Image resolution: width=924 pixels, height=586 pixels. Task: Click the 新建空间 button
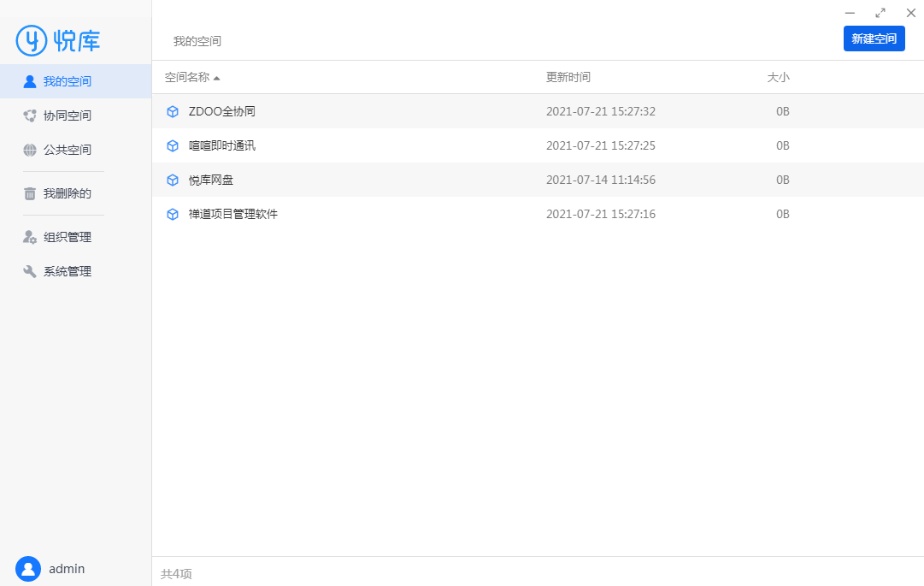pyautogui.click(x=874, y=38)
